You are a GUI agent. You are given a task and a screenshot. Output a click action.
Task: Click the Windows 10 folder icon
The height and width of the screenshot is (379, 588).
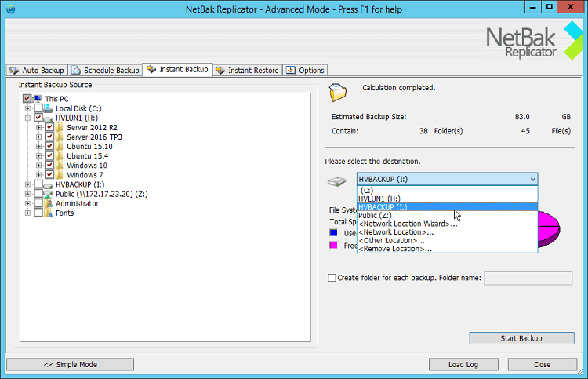coord(60,166)
